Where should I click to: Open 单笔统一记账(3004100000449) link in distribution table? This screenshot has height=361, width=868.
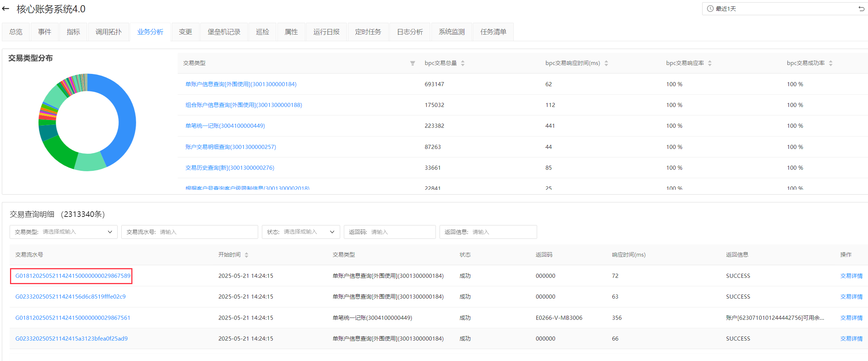click(225, 126)
